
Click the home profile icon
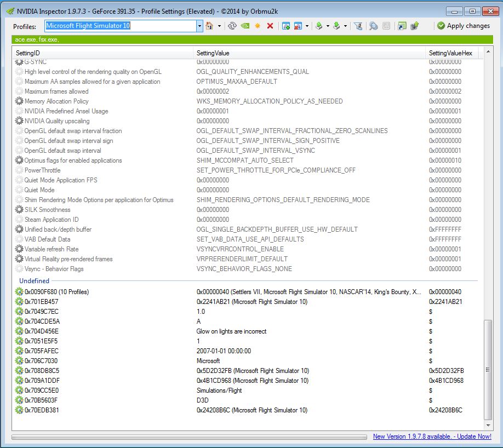coord(209,26)
